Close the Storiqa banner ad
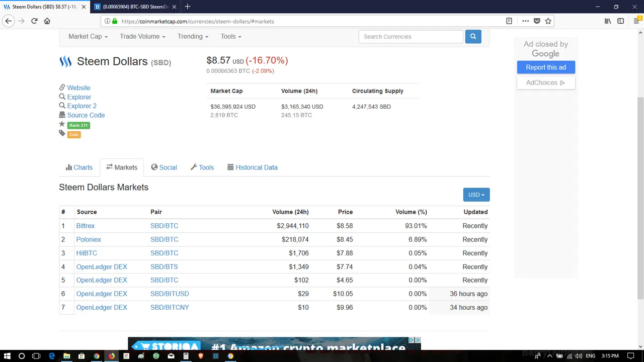This screenshot has width=644, height=362. click(x=418, y=340)
